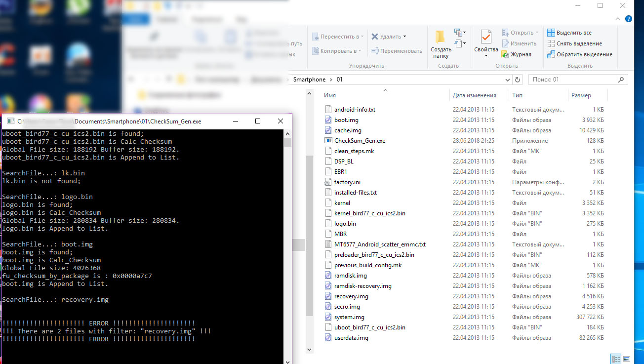Open the Удалить dropdown arrow
This screenshot has height=364, width=644.
(x=404, y=37)
